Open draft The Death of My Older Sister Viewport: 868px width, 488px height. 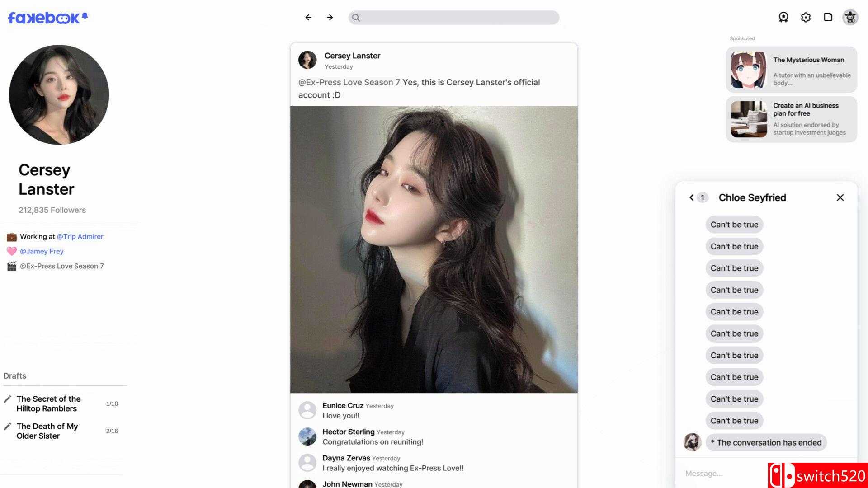[47, 431]
